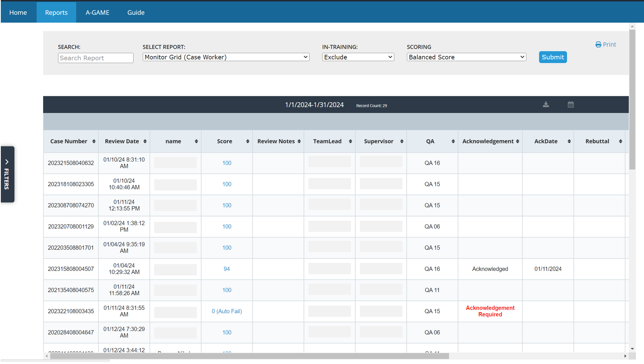
Task: Sort the Review Date column
Action: pos(145,141)
